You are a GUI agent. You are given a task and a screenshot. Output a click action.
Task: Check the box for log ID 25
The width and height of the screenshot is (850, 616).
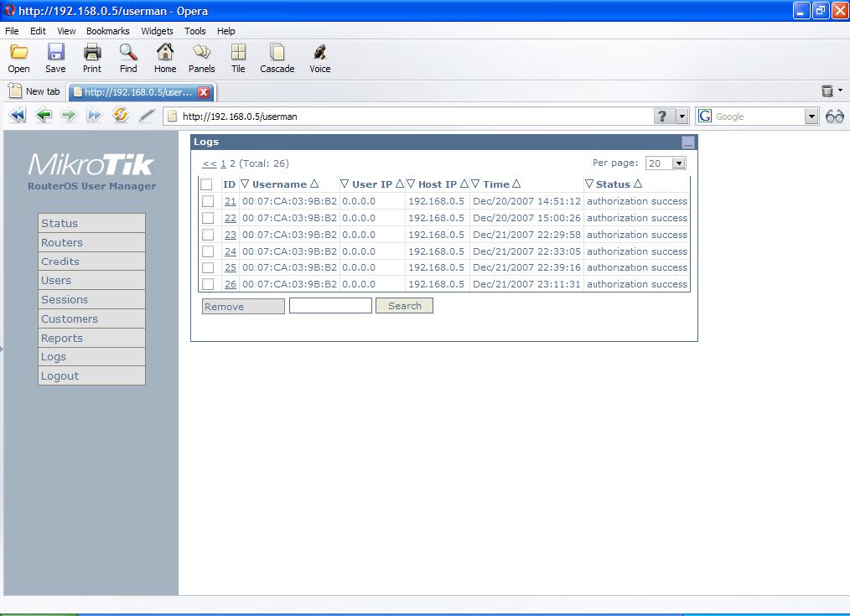pos(208,267)
